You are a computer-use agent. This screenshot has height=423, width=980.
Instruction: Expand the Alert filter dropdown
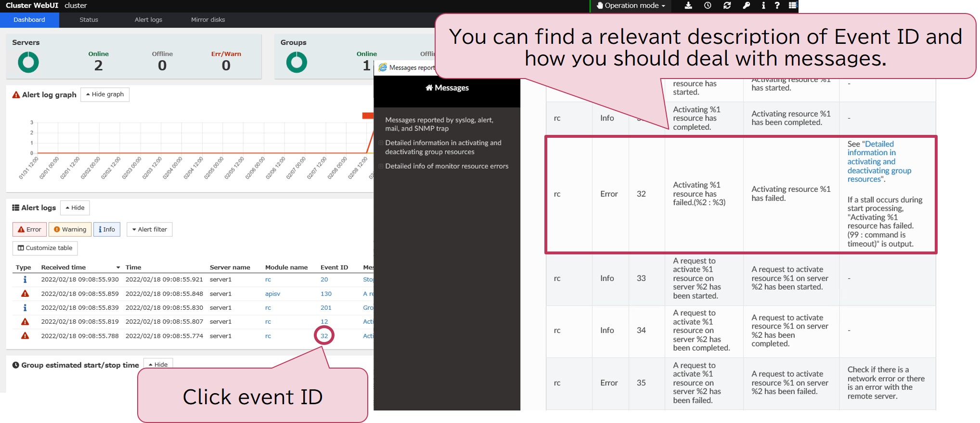click(x=149, y=229)
